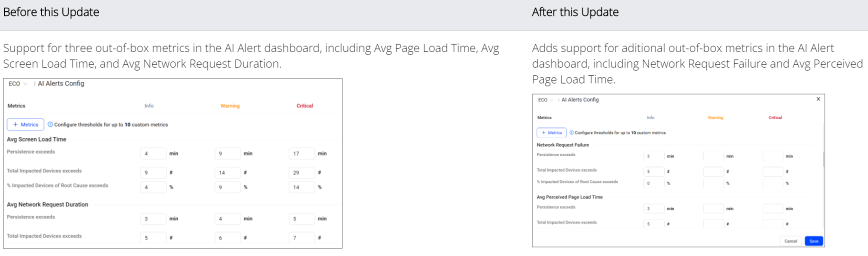Select Network Request Failure Info persistence field

[654, 156]
